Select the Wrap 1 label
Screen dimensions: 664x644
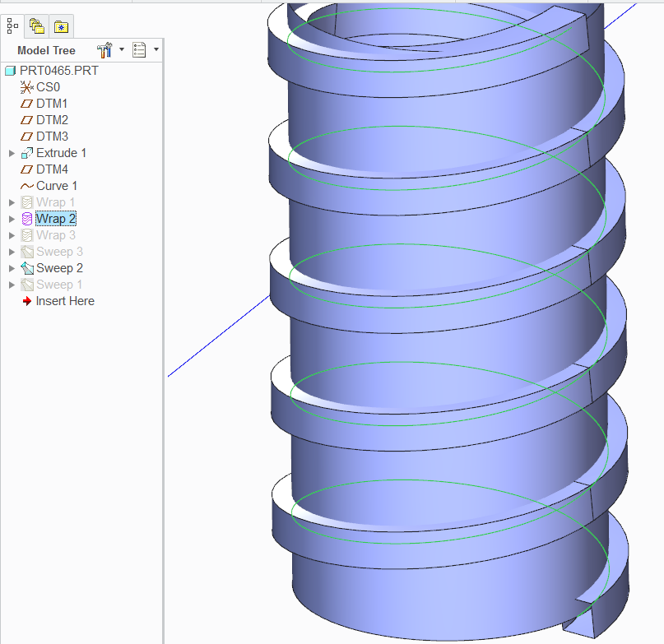coord(55,203)
